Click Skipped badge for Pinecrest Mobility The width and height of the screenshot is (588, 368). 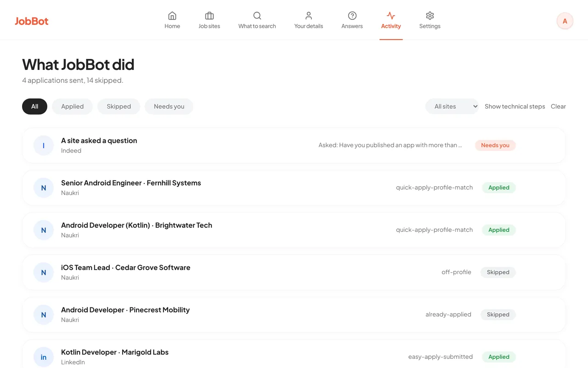click(x=498, y=315)
